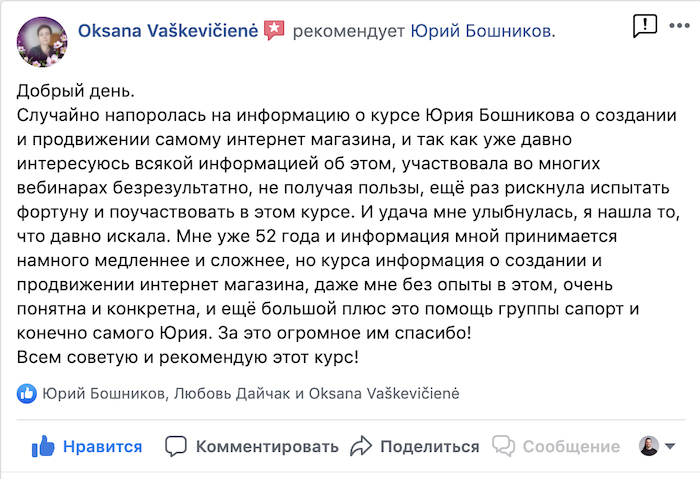Click the Комментировать button
Viewport: 700px width, 479px height.
(252, 446)
